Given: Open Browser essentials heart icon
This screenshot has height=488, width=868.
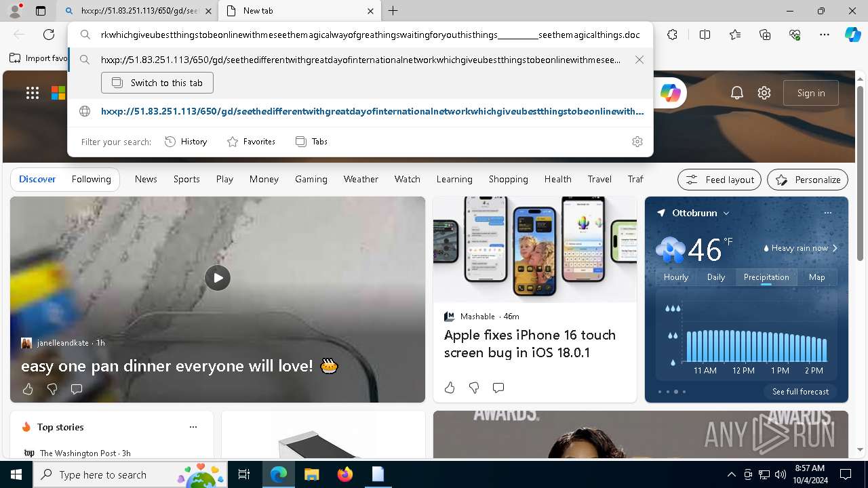Looking at the screenshot, I should pos(795,35).
